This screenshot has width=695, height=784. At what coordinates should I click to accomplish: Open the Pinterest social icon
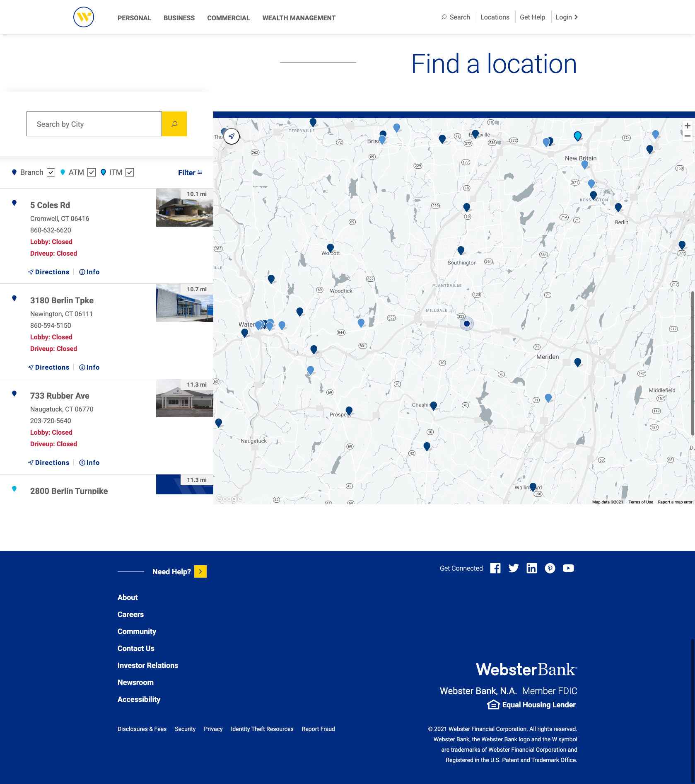click(550, 568)
